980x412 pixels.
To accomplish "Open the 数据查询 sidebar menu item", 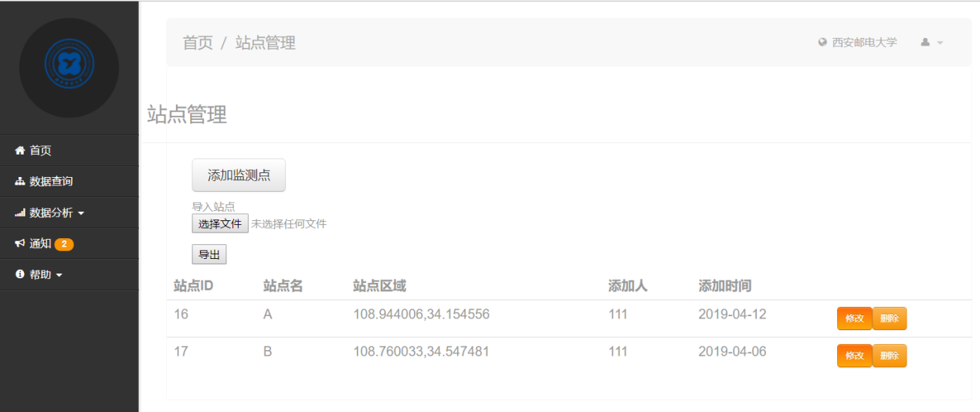I will (x=70, y=182).
